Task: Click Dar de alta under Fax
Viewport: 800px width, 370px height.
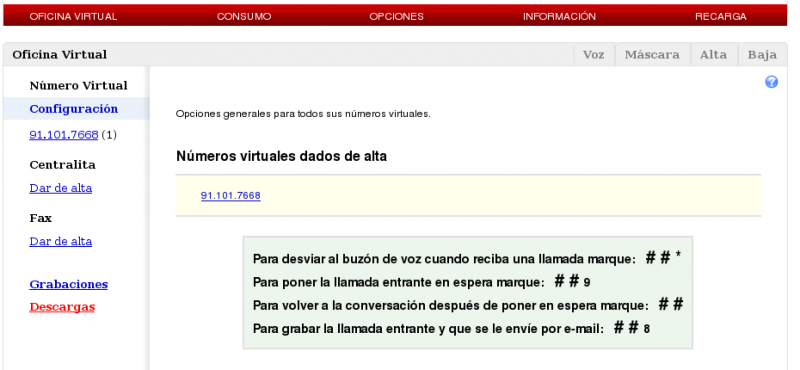Action: pos(61,241)
